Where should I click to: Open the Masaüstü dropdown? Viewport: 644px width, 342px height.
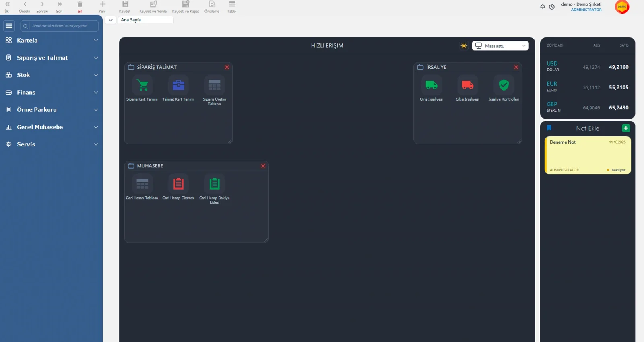pyautogui.click(x=500, y=46)
